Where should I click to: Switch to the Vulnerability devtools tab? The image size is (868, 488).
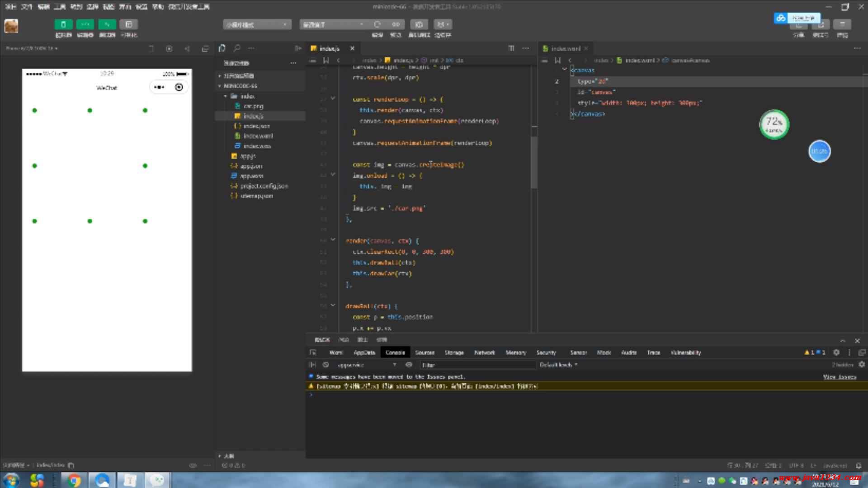click(x=686, y=352)
